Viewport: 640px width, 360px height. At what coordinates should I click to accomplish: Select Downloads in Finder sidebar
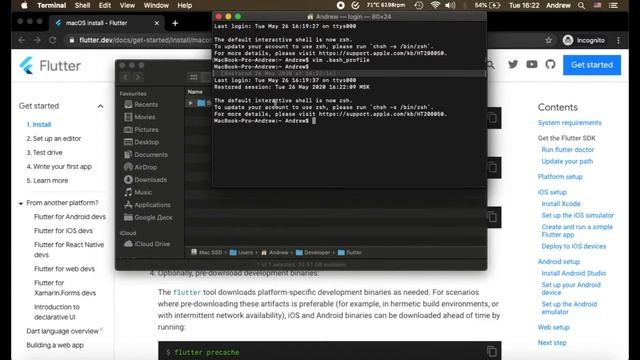click(145, 180)
